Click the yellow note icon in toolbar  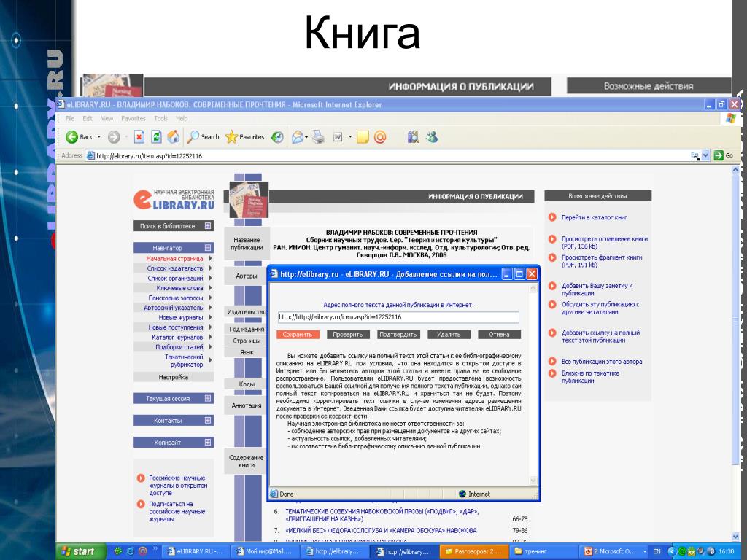click(363, 137)
